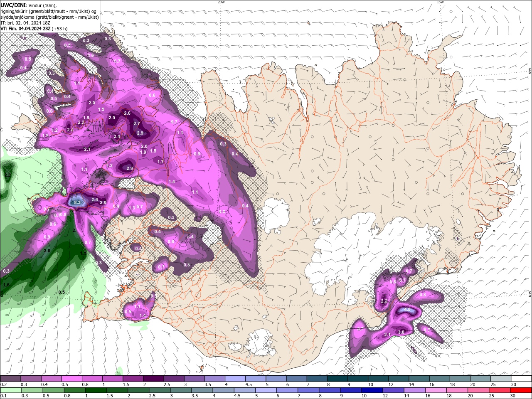Select bottom legend swatch between 0.8 and 1

tap(74, 390)
